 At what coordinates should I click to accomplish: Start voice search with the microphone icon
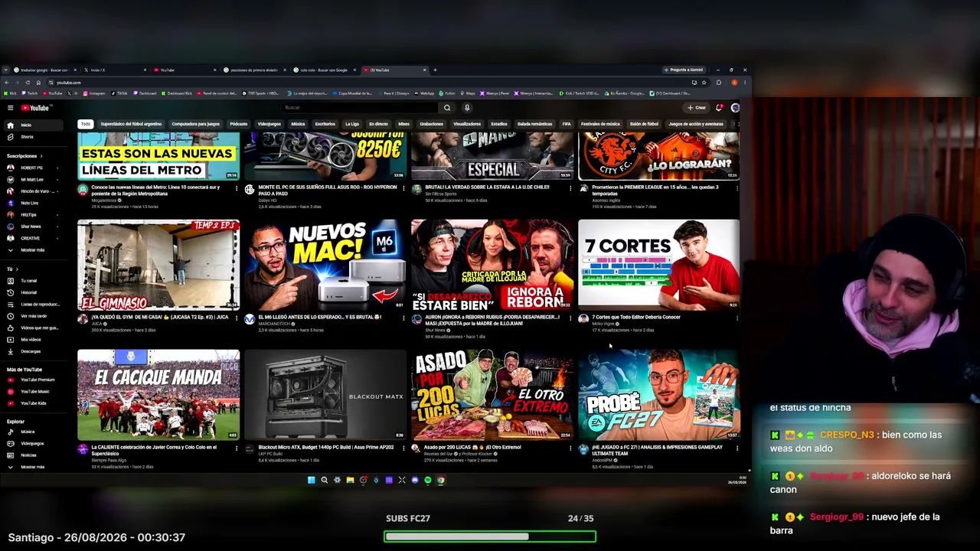point(467,108)
